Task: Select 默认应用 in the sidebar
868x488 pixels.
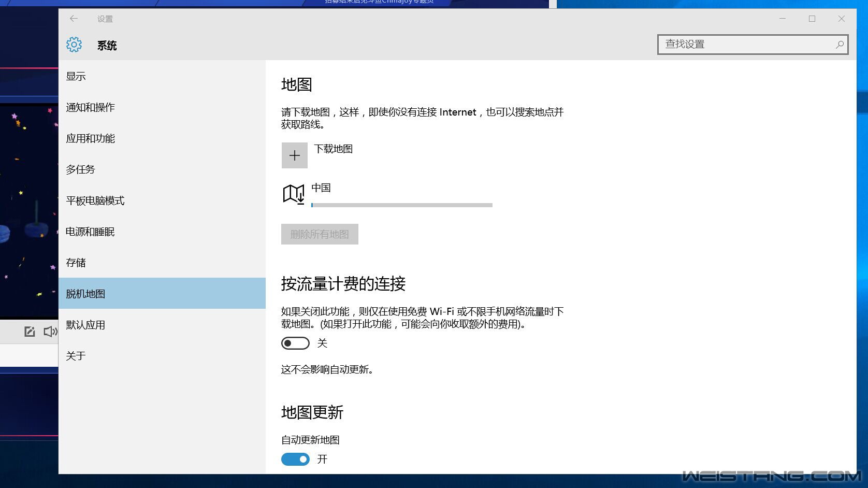Action: (x=85, y=325)
